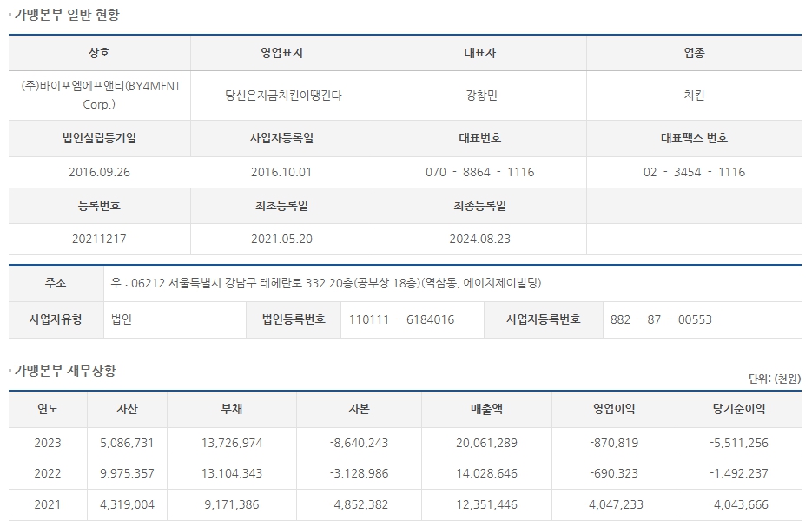Select fax number 02 - 3454 - 1116
812x527 pixels.
(x=695, y=172)
